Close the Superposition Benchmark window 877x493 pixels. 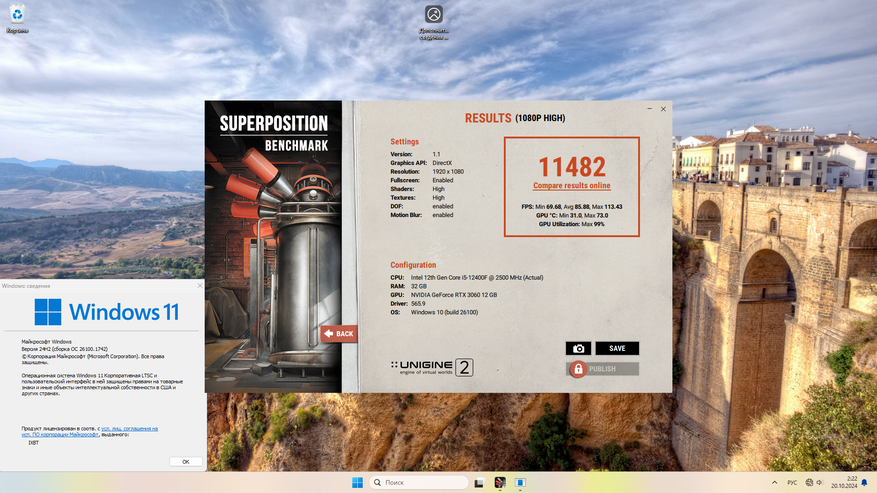pos(663,109)
